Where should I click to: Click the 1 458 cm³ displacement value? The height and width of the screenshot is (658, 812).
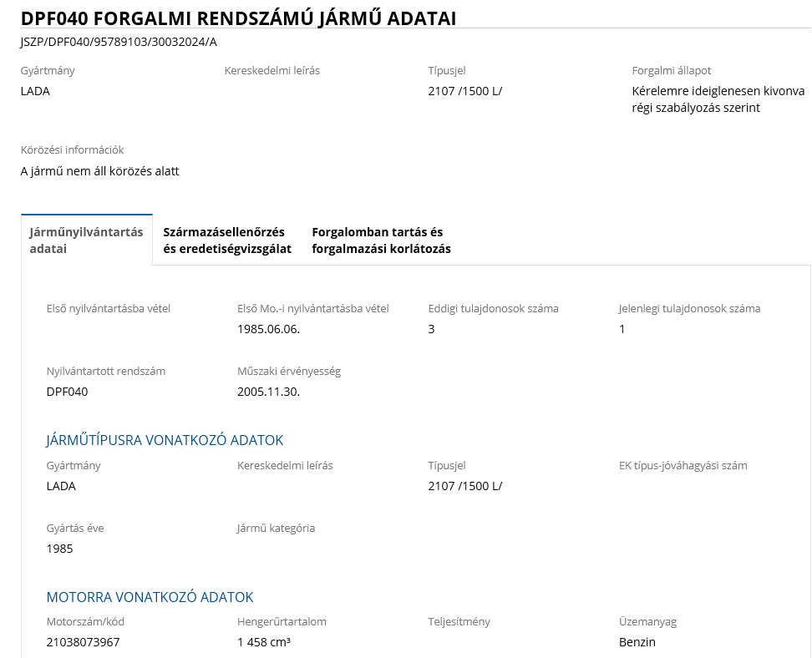pyautogui.click(x=263, y=642)
